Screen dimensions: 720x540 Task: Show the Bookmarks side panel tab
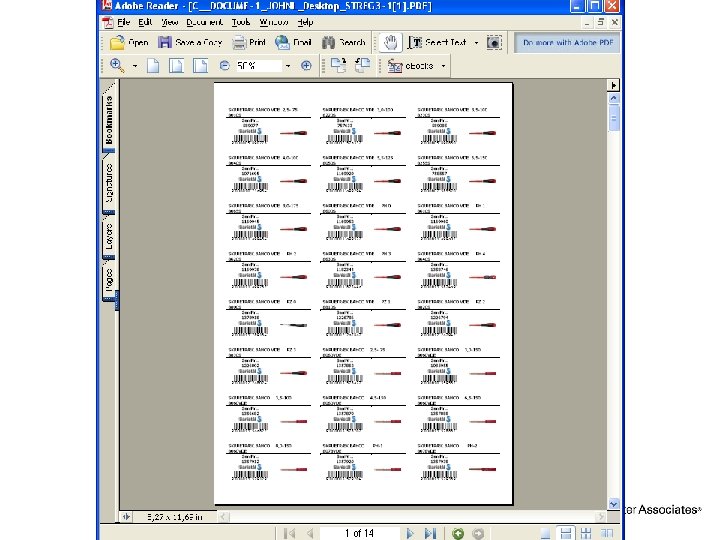[x=109, y=118]
